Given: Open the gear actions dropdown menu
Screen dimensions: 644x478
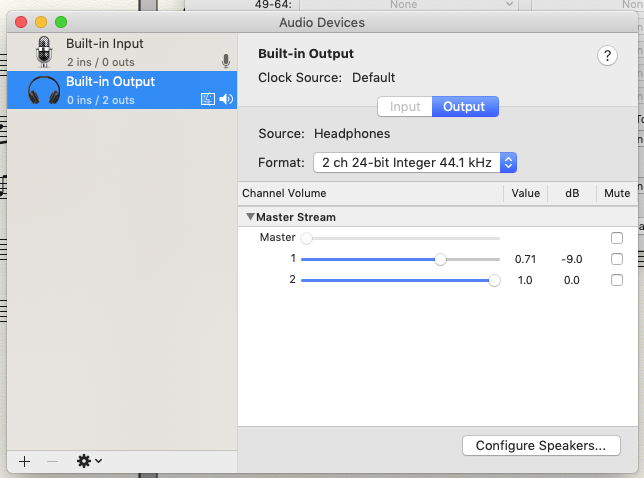Looking at the screenshot, I should pyautogui.click(x=89, y=461).
